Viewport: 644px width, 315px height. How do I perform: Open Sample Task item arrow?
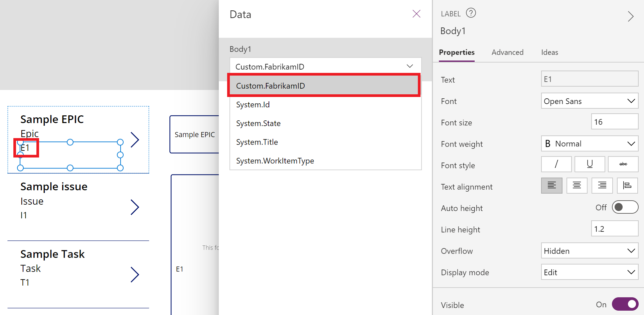click(x=135, y=275)
